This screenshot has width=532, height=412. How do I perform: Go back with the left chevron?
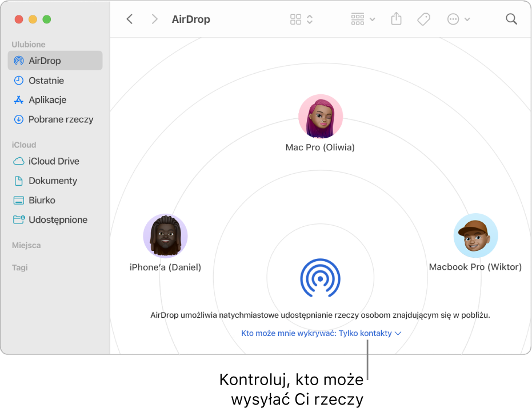(x=130, y=19)
